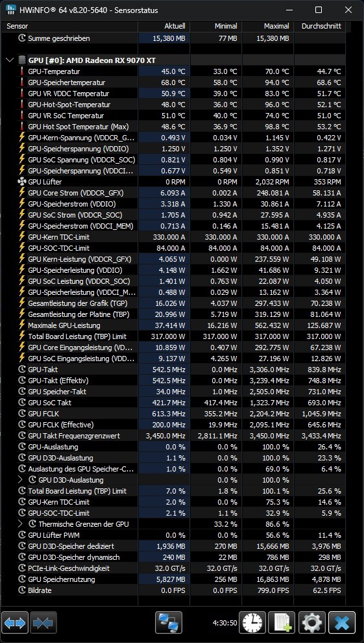Select GPU Kern-Leistung (VDDCR_GFX) row
The image size is (364, 643).
click(173, 259)
